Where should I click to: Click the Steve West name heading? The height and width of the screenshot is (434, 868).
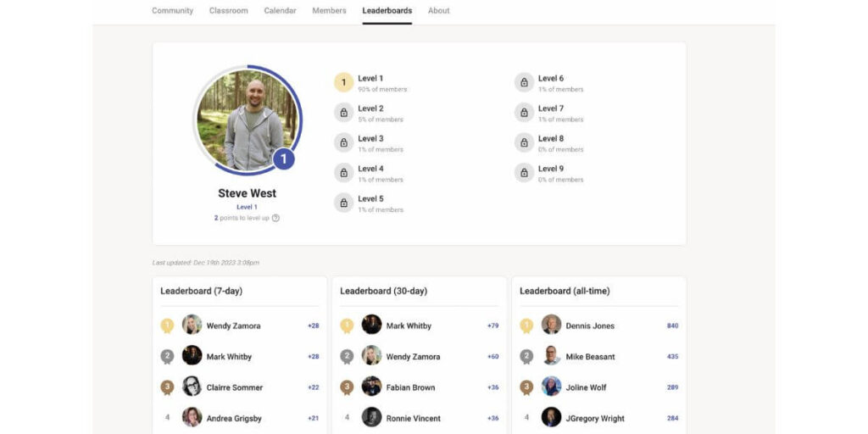point(247,193)
